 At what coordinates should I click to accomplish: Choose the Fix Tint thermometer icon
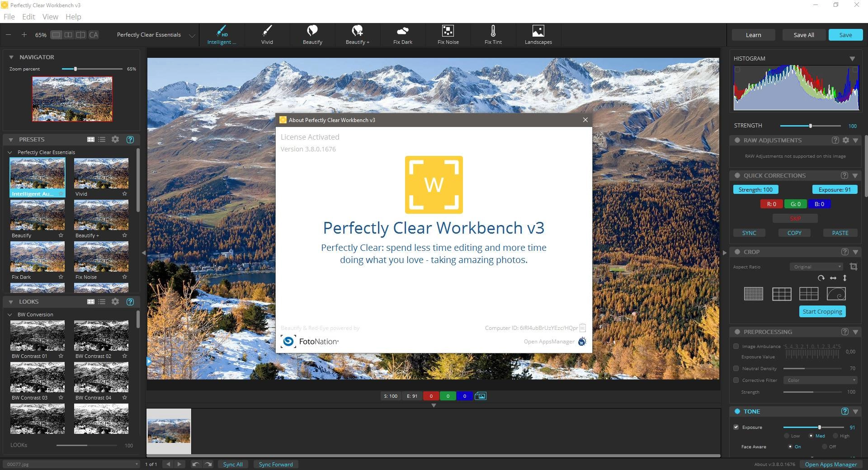[x=493, y=35]
